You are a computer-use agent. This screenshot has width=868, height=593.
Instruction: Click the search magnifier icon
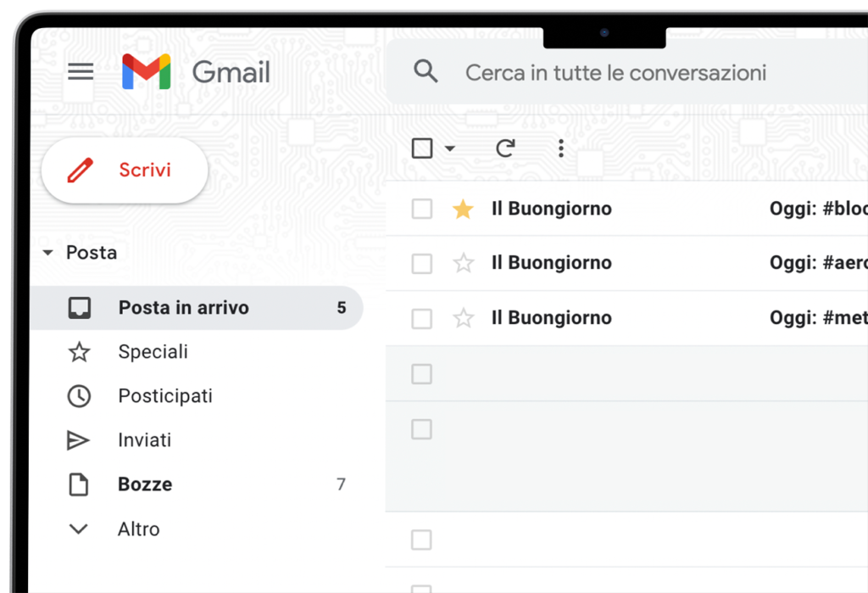click(x=426, y=71)
